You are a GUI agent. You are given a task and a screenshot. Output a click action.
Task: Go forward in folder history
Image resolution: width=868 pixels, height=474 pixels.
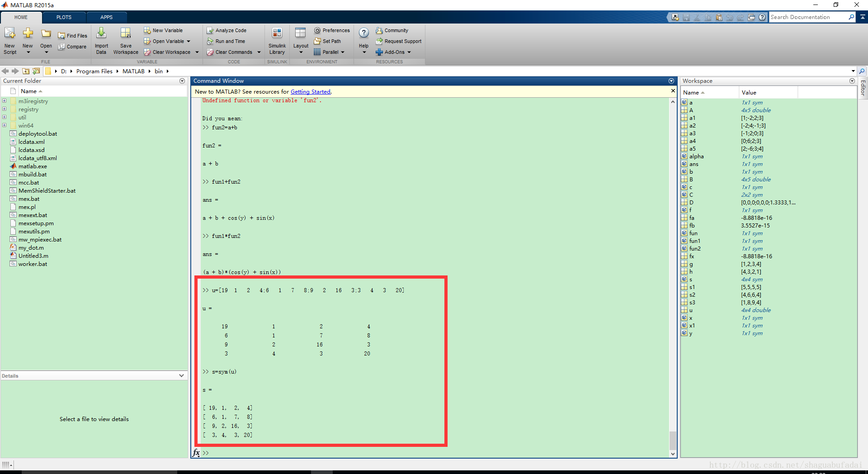tap(15, 71)
